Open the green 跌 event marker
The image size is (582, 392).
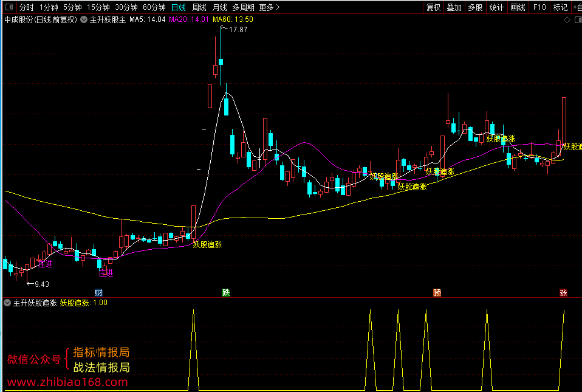[x=225, y=292]
